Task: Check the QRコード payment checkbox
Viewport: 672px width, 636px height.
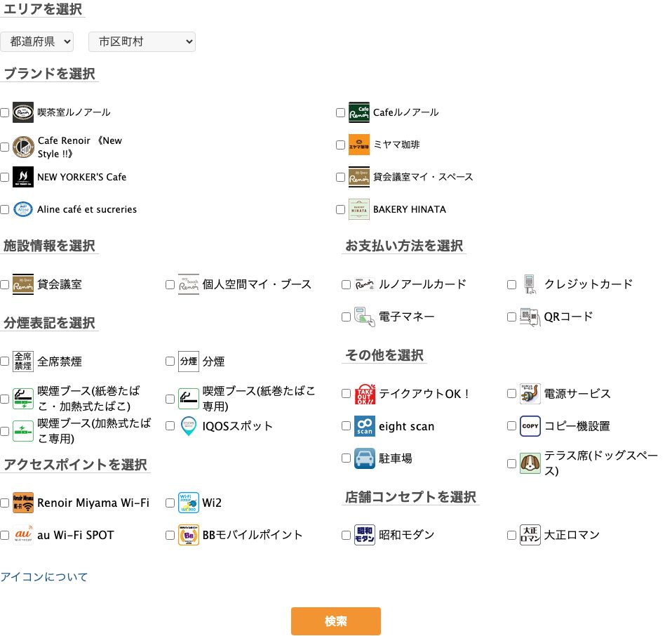Action: [511, 317]
